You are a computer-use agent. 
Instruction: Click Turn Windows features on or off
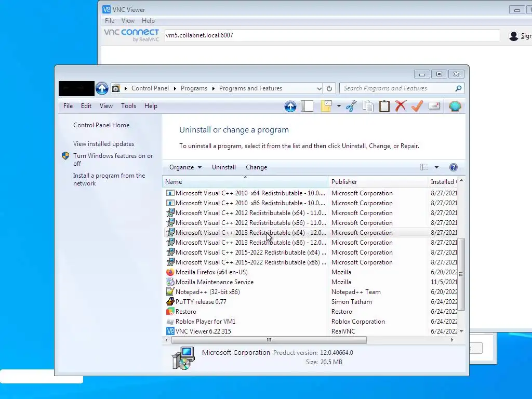(113, 159)
